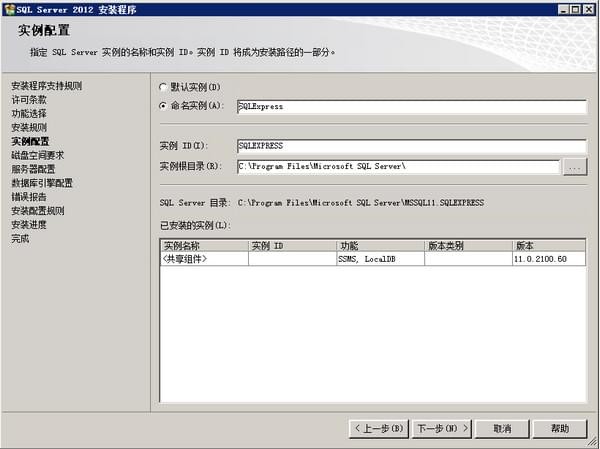Image resolution: width=600 pixels, height=449 pixels.
Task: Select the 命名实例 radio button
Action: point(163,106)
